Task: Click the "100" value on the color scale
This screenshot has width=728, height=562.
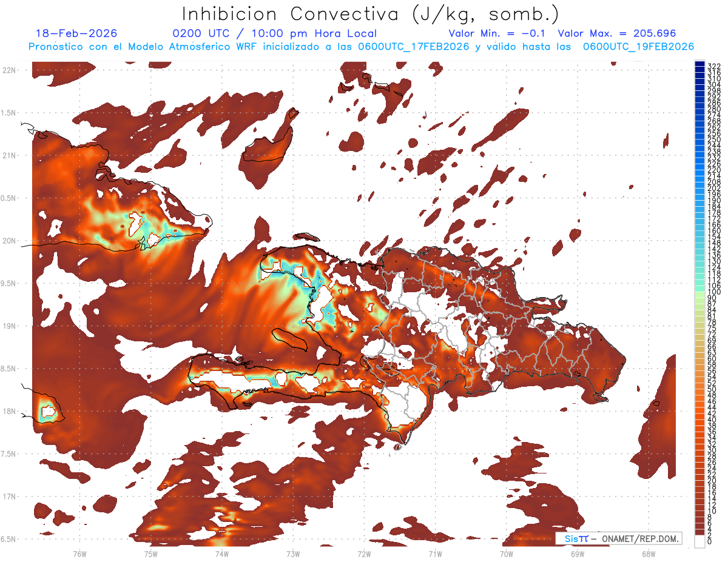Action: [x=713, y=292]
